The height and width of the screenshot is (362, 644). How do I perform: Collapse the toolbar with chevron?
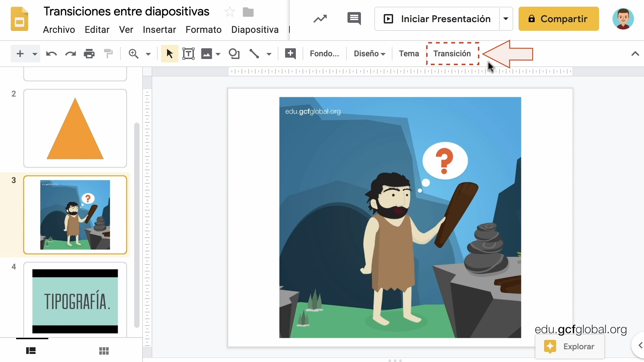pos(635,54)
